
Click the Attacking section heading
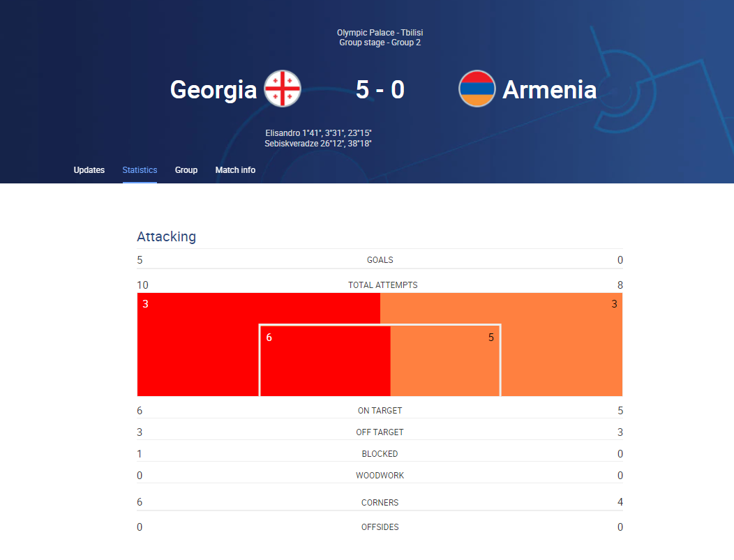[x=166, y=236]
